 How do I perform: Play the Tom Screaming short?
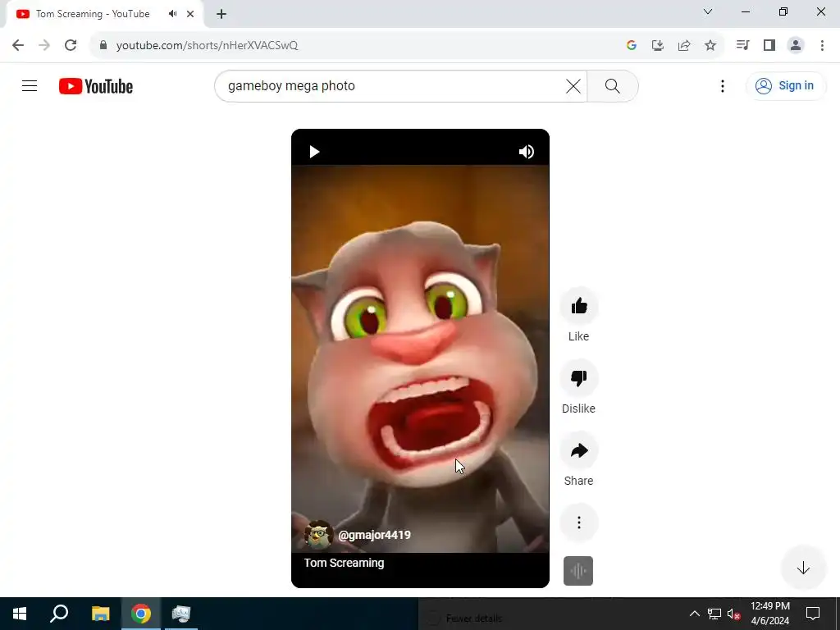(x=314, y=152)
